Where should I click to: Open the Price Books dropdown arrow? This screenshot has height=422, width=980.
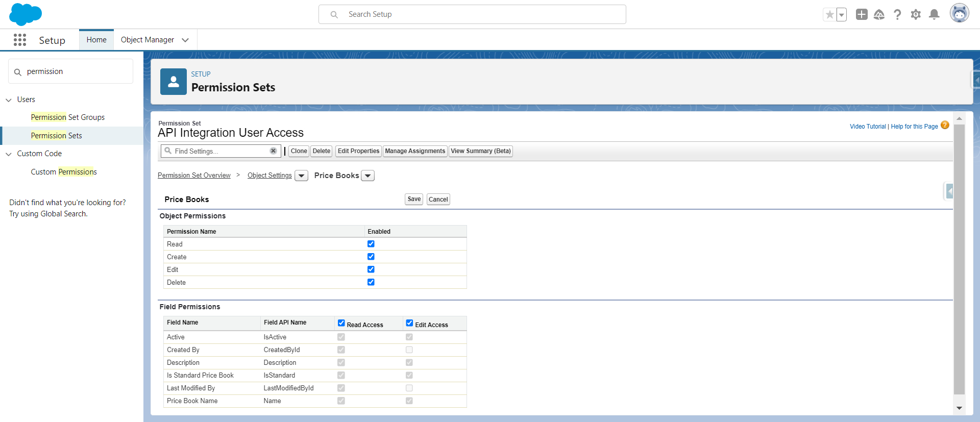(368, 176)
